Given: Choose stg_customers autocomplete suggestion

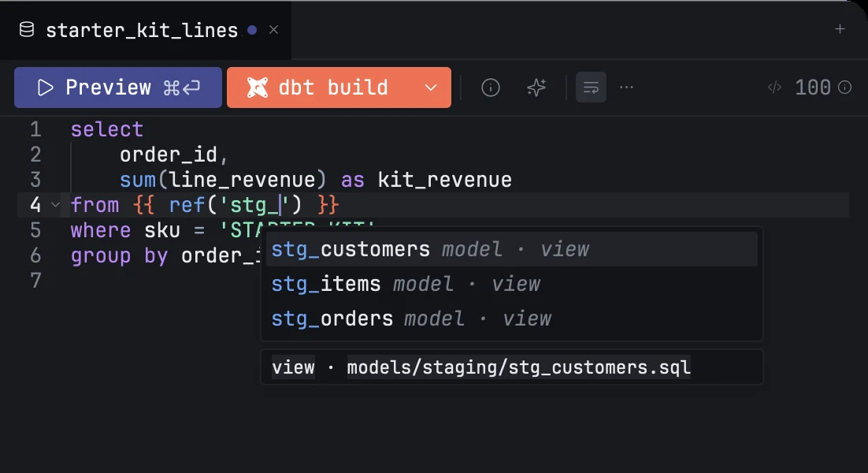Looking at the screenshot, I should click(x=511, y=249).
